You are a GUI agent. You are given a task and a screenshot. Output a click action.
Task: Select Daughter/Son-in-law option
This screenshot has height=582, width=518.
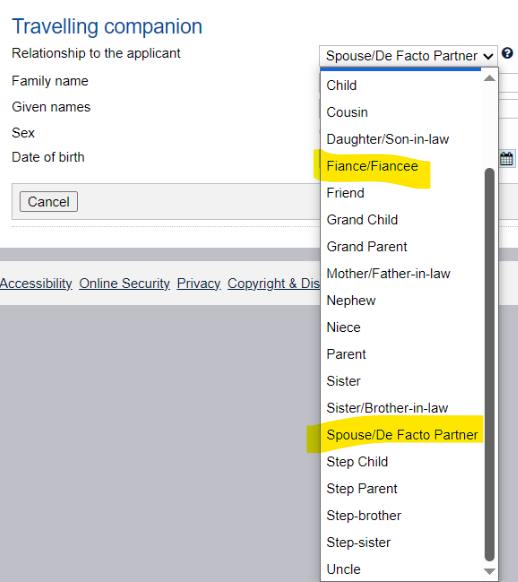[x=388, y=139]
